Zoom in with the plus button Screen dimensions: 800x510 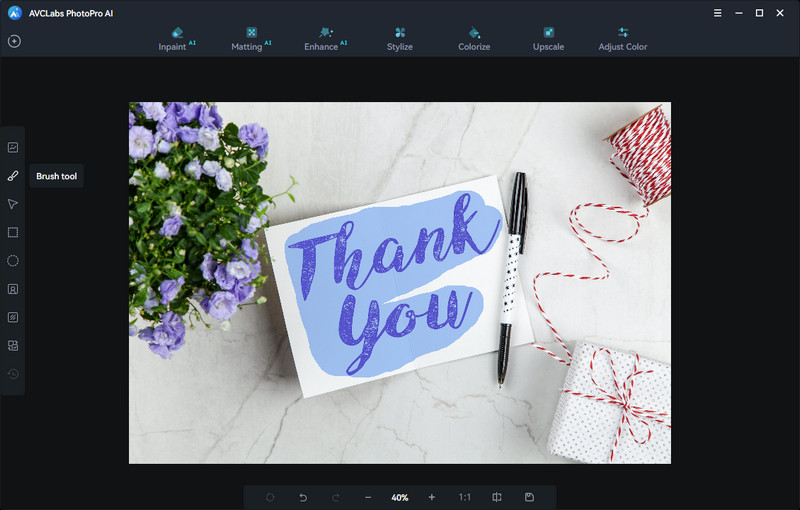point(432,497)
